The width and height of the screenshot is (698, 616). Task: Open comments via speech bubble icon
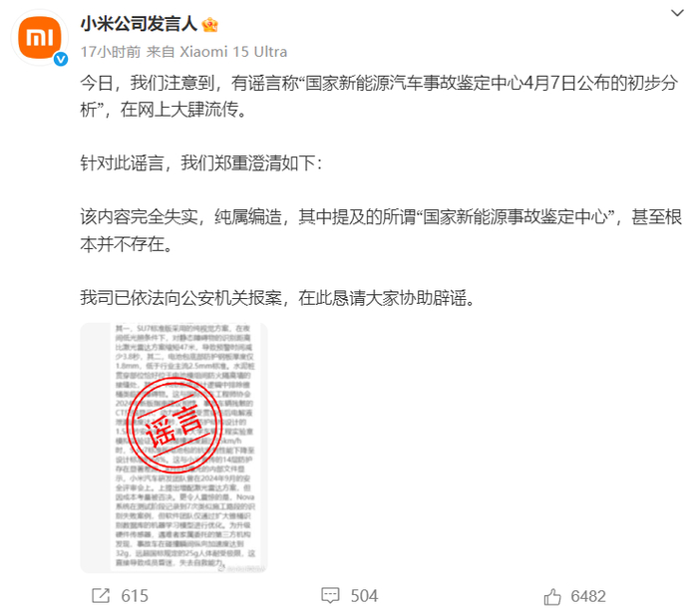pos(330,595)
